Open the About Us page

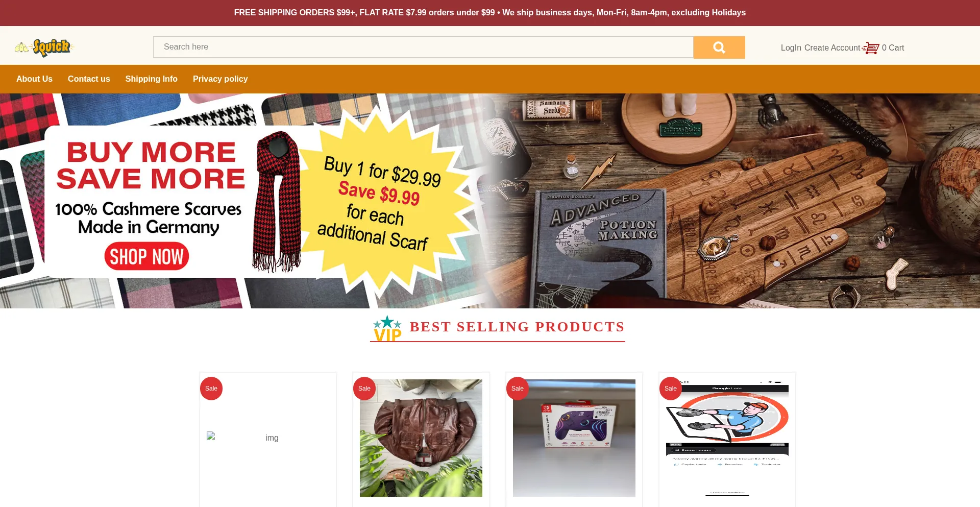pos(34,79)
